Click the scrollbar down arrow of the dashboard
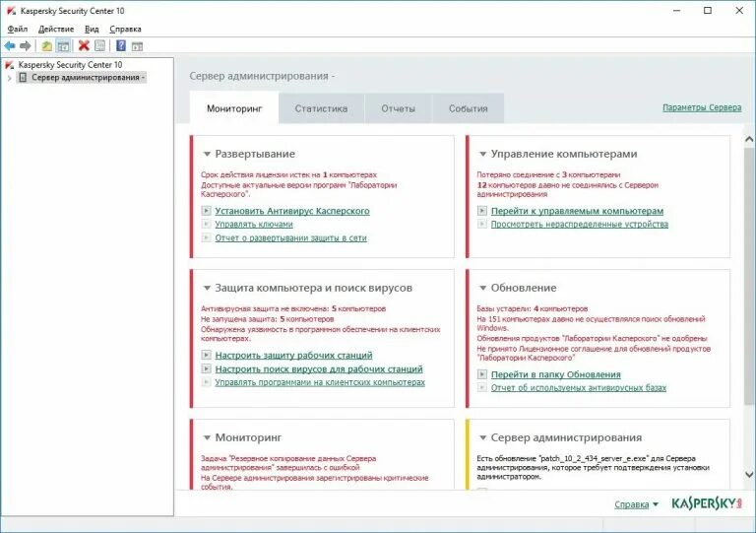 [x=749, y=475]
